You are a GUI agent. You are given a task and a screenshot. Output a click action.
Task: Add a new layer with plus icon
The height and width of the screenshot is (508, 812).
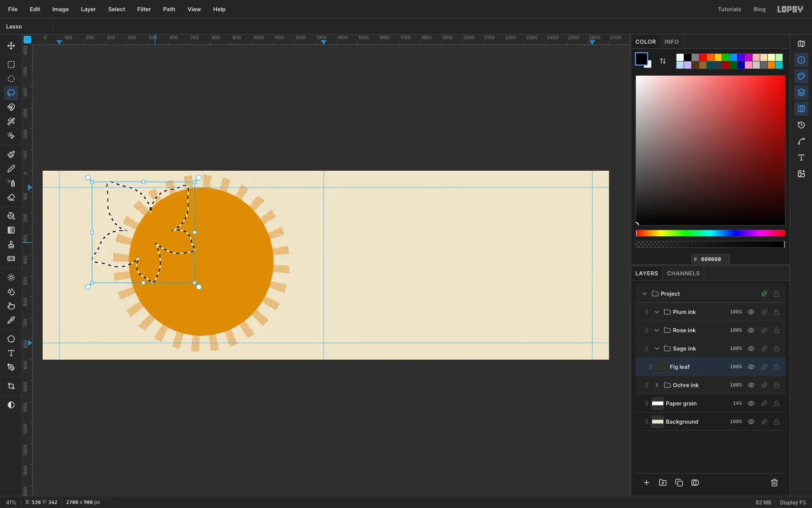pos(647,483)
